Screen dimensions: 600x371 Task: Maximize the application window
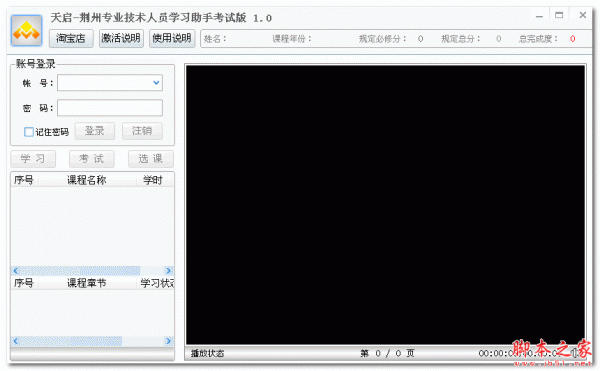(559, 15)
